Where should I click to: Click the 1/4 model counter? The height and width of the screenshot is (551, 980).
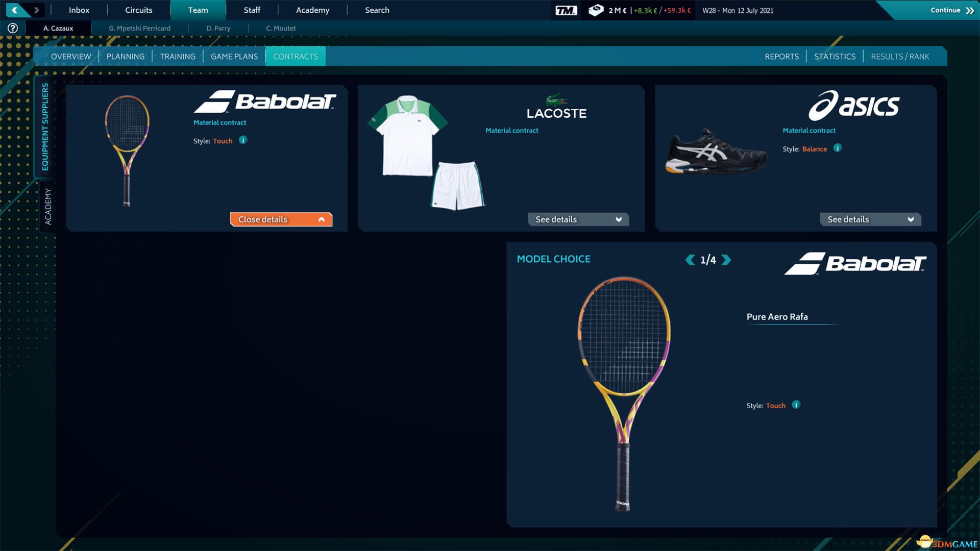click(x=708, y=260)
